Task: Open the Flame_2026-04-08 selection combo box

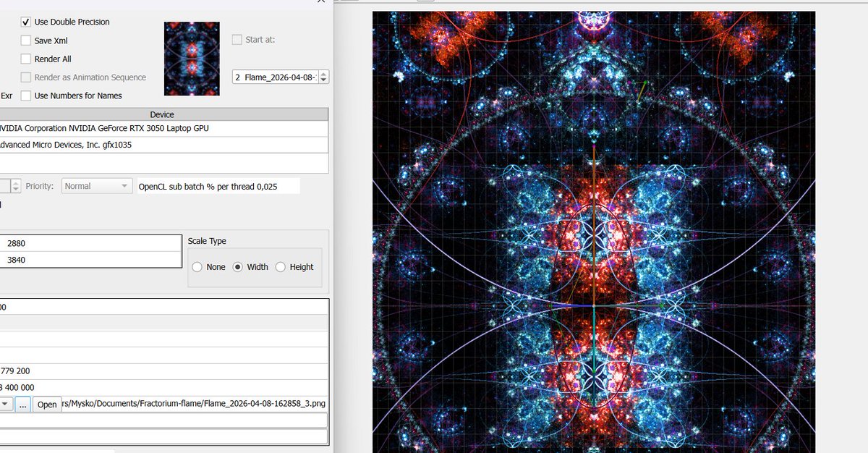Action: tap(281, 77)
